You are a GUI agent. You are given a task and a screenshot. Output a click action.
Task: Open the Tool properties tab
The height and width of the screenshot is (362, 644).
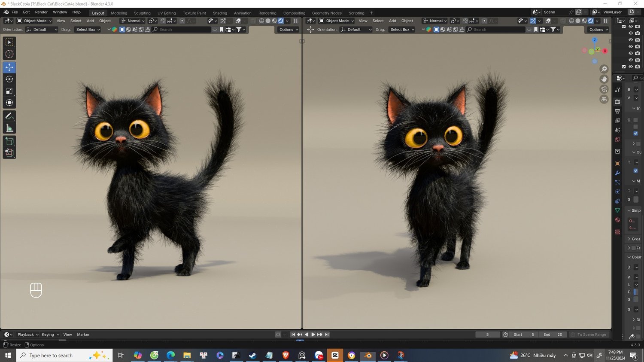[617, 90]
